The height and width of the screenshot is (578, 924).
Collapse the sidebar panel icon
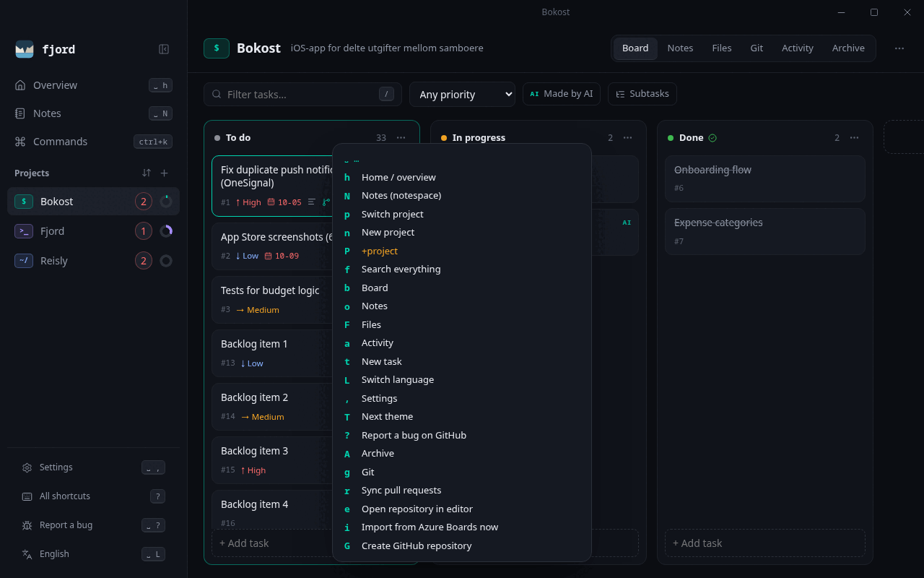tap(164, 49)
